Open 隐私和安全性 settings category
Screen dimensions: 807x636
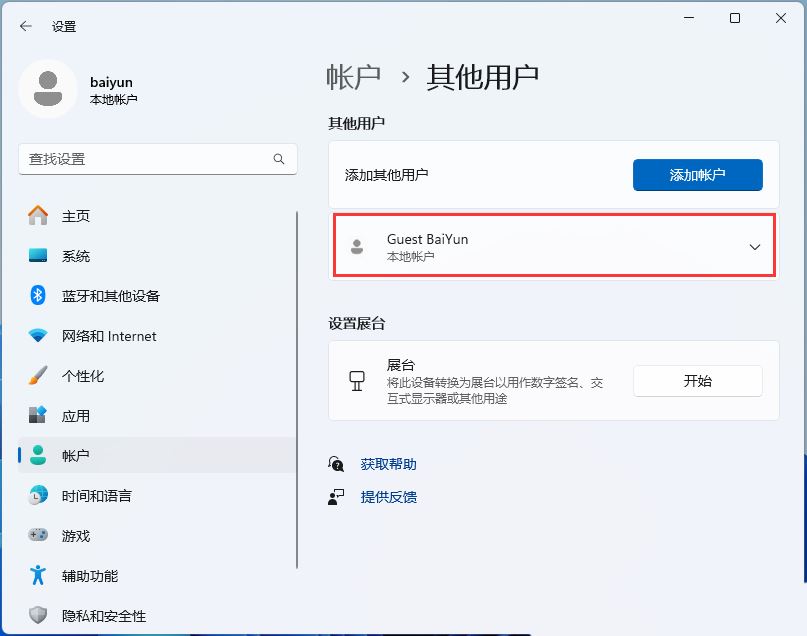pos(157,615)
